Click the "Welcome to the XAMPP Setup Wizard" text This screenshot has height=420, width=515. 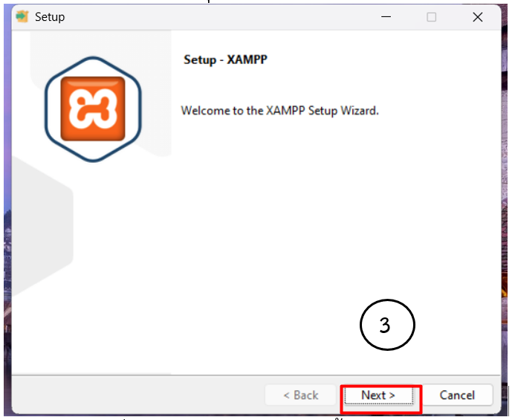(280, 111)
